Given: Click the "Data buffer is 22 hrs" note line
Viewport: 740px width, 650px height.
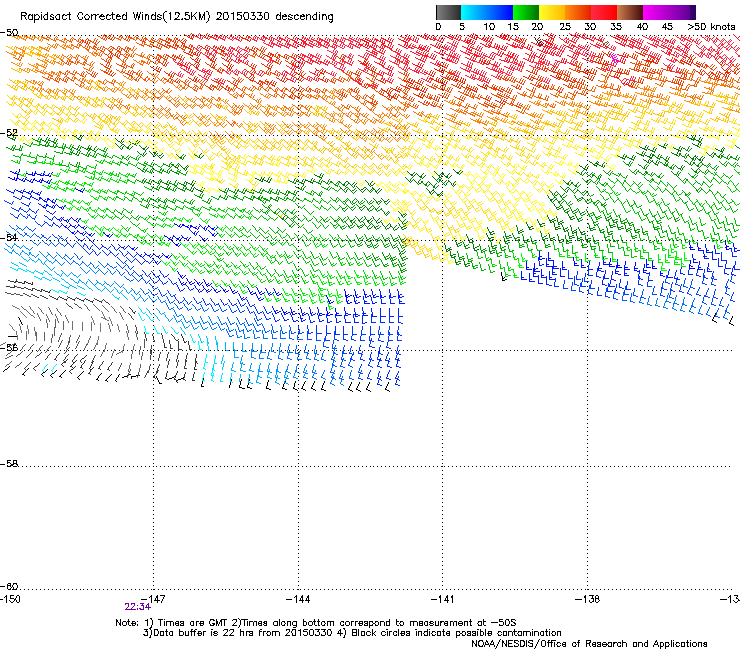Looking at the screenshot, I should pyautogui.click(x=352, y=633).
